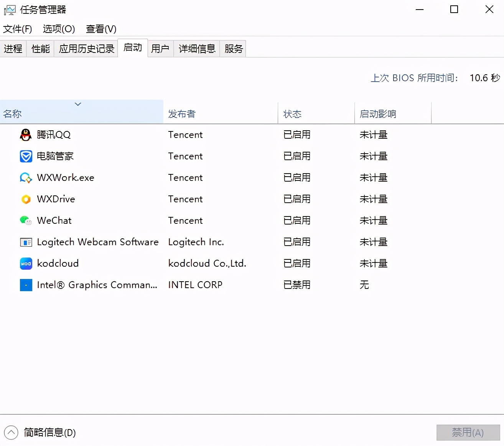Image resolution: width=504 pixels, height=446 pixels.
Task: Click the Logitech Webcam Software icon
Action: pyautogui.click(x=26, y=242)
